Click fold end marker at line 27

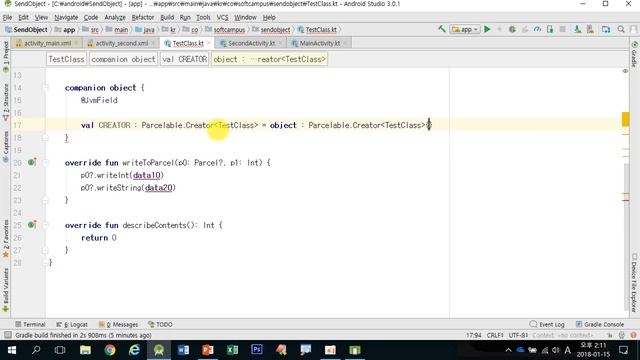click(x=46, y=250)
